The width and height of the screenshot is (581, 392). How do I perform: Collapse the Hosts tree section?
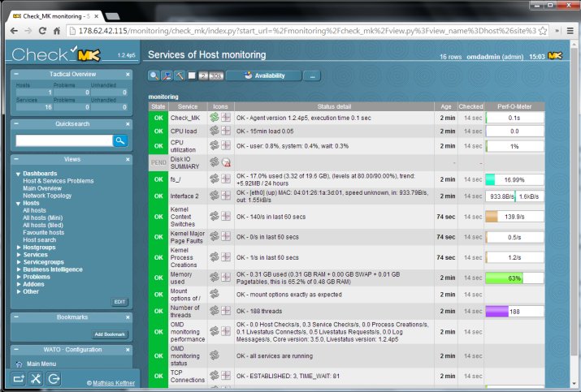[x=18, y=203]
